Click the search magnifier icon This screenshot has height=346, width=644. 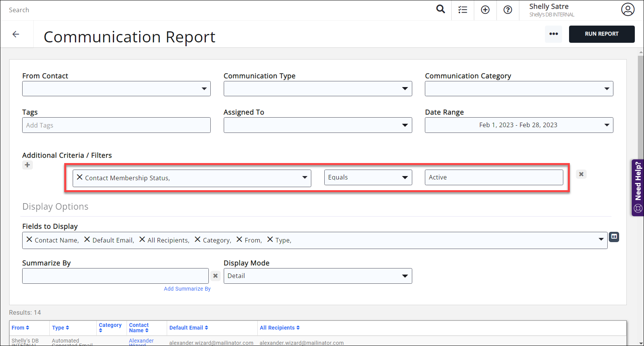pyautogui.click(x=441, y=9)
